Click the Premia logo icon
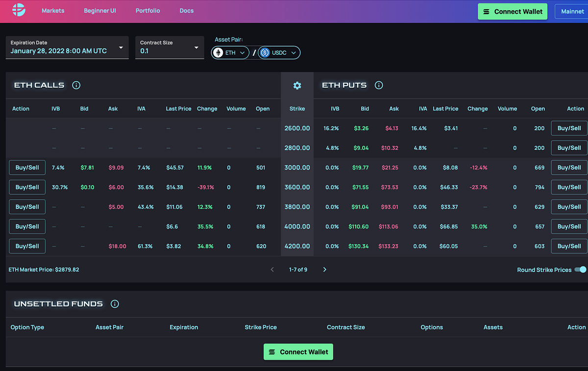Image resolution: width=588 pixels, height=371 pixels. coord(19,10)
